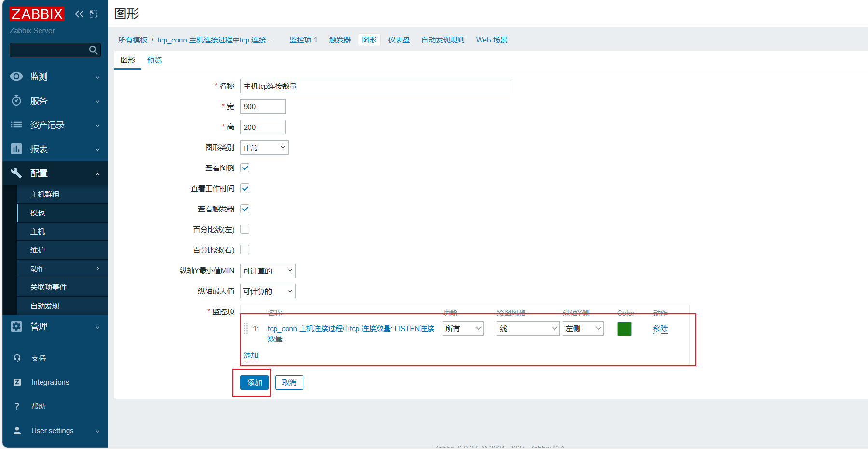The width and height of the screenshot is (868, 449).
Task: Click the 报表 chart icon
Action: tap(16, 149)
